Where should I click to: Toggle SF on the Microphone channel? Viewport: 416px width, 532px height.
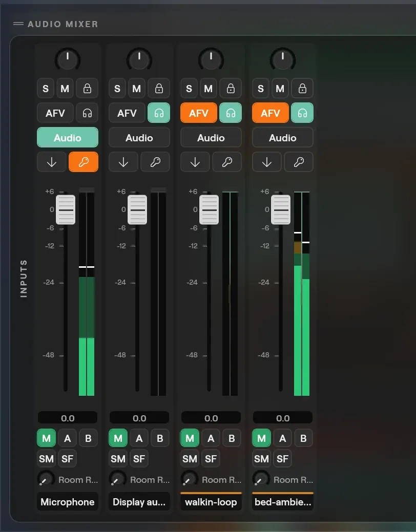[67, 459]
